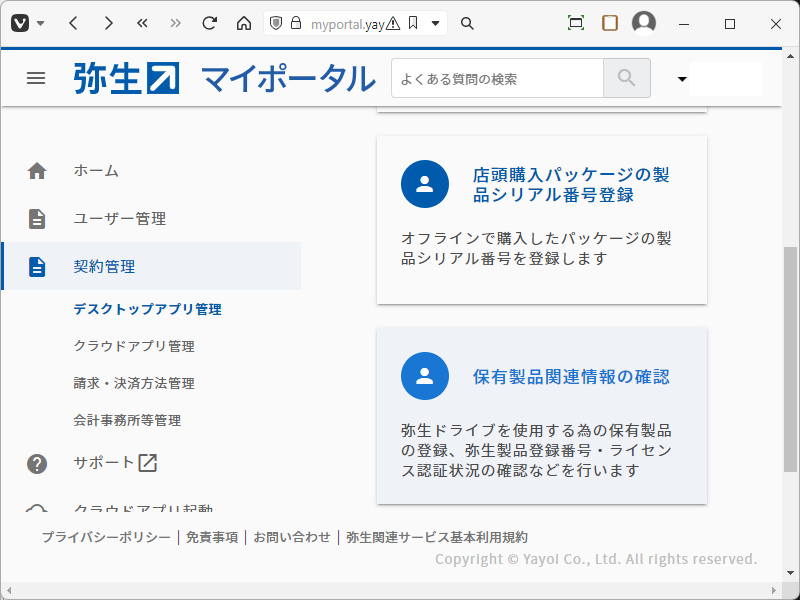Click the 弥生ドライブを使用する description text
The height and width of the screenshot is (600, 800).
[x=536, y=451]
